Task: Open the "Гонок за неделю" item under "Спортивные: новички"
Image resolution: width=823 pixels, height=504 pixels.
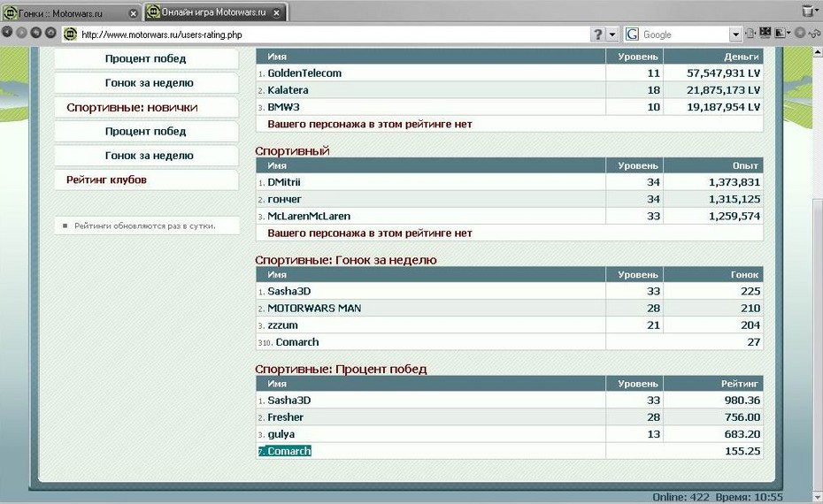Action: tap(146, 156)
